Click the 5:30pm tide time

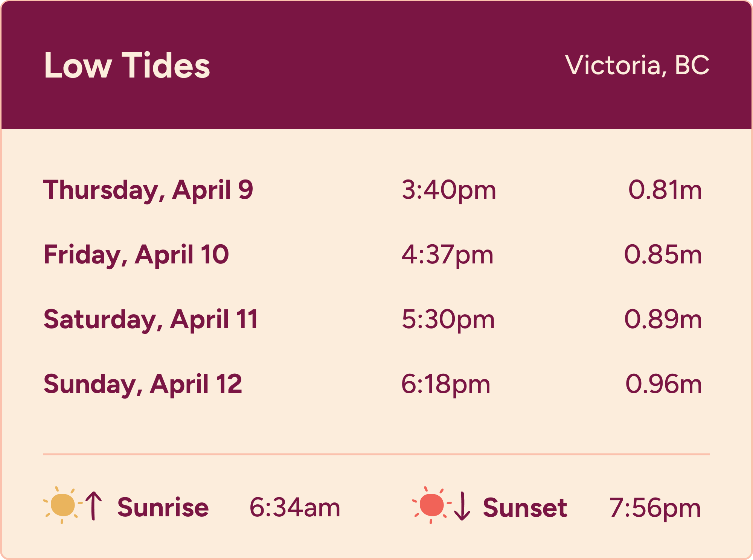tap(448, 320)
